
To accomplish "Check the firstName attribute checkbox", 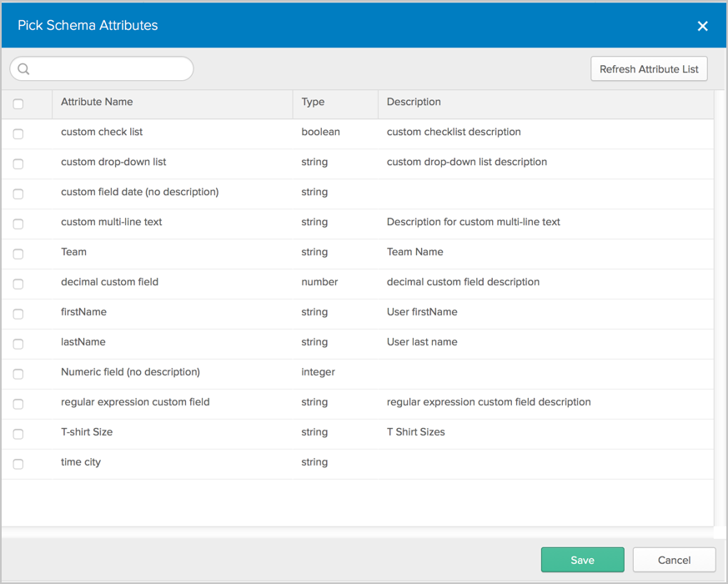I will click(18, 314).
